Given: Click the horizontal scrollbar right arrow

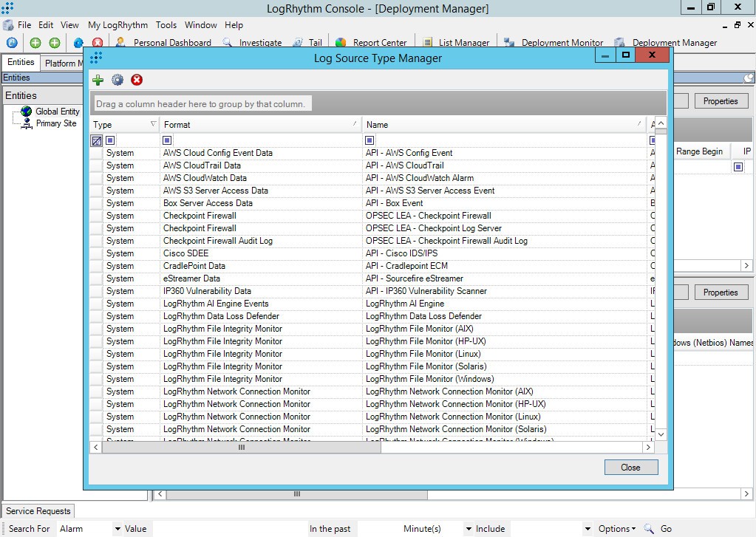Looking at the screenshot, I should click(648, 447).
